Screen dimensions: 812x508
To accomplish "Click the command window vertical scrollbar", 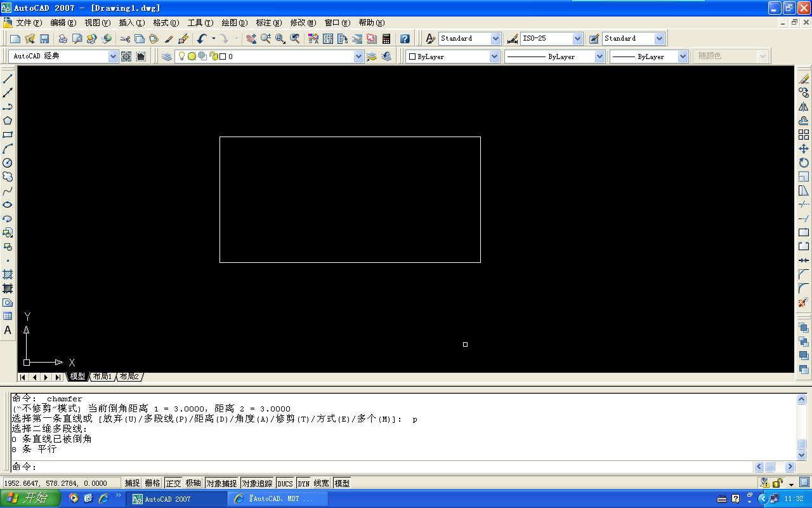I will pos(802,427).
